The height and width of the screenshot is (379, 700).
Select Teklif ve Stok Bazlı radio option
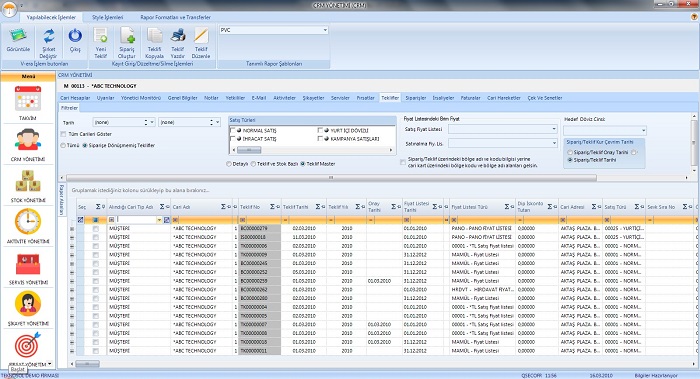(x=253, y=164)
